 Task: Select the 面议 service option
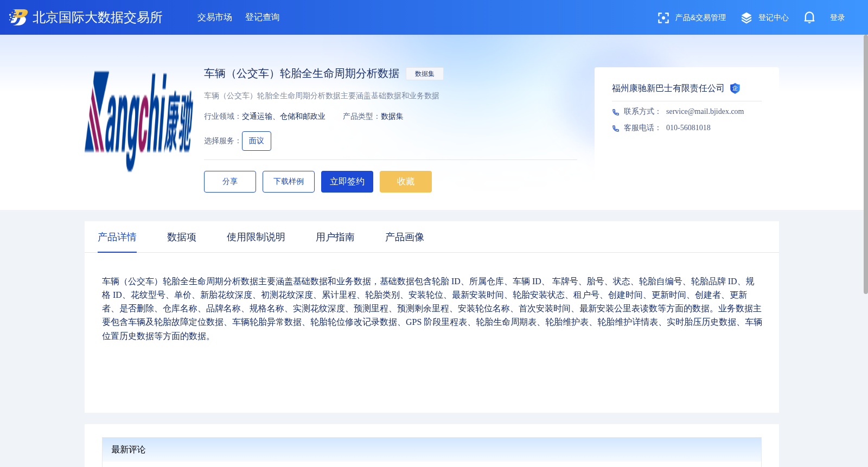click(257, 141)
